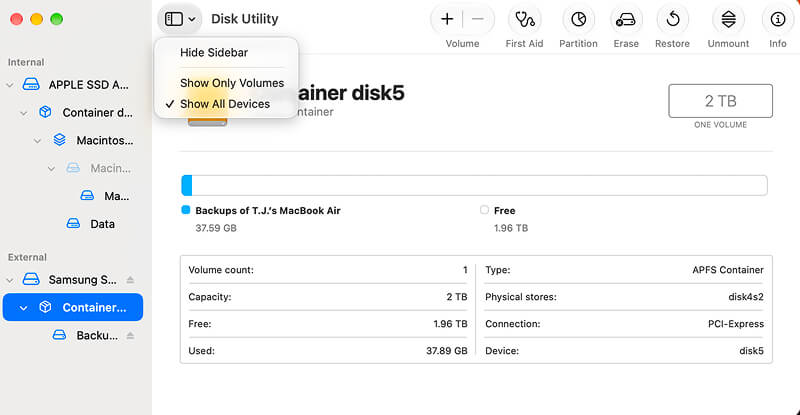The height and width of the screenshot is (415, 800).
Task: Click the blue used segment of storage bar
Action: (187, 185)
